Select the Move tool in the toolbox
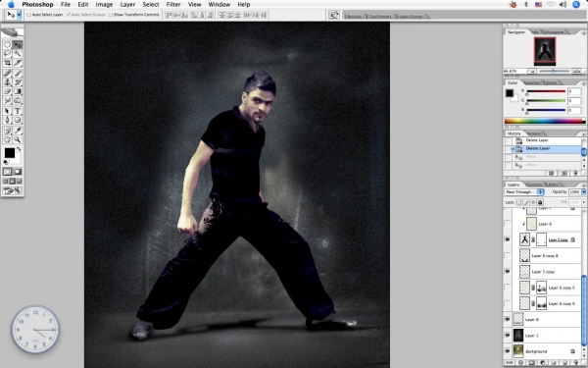This screenshot has width=588, height=368. [18, 45]
